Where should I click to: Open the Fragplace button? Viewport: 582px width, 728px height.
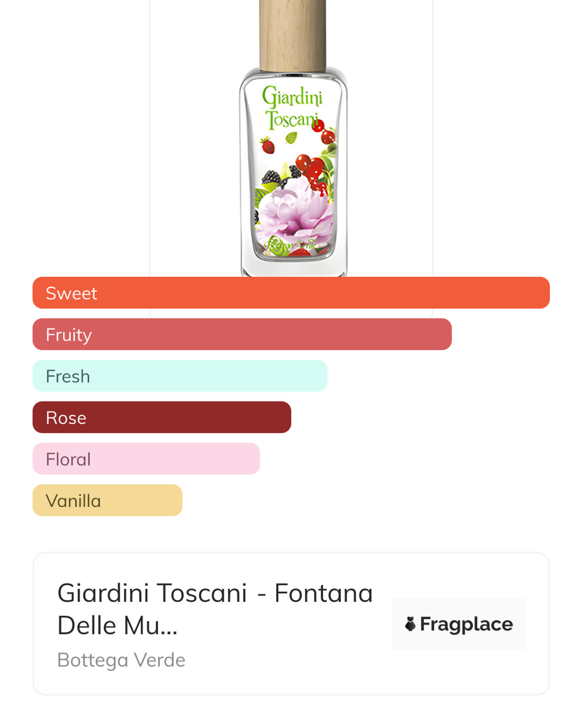(x=458, y=623)
